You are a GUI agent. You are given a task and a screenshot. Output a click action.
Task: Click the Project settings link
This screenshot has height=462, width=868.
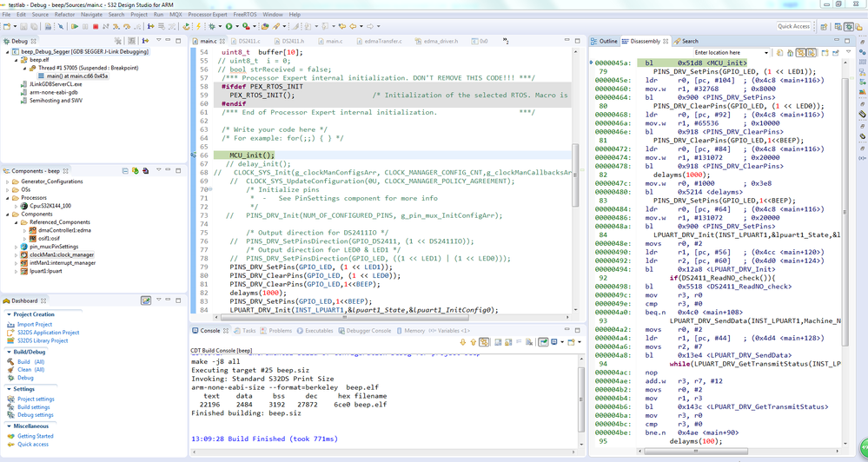36,399
